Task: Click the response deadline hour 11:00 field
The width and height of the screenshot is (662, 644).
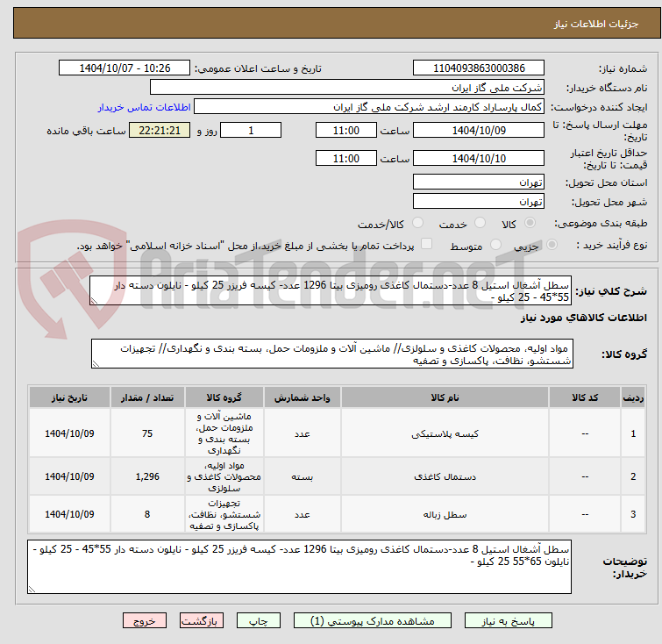Action: pos(346,130)
